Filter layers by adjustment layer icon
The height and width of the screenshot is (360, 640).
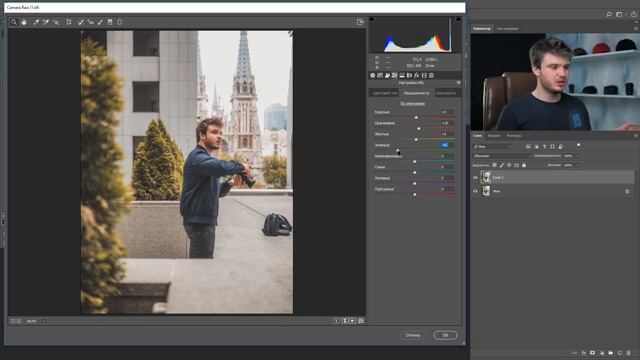click(536, 147)
